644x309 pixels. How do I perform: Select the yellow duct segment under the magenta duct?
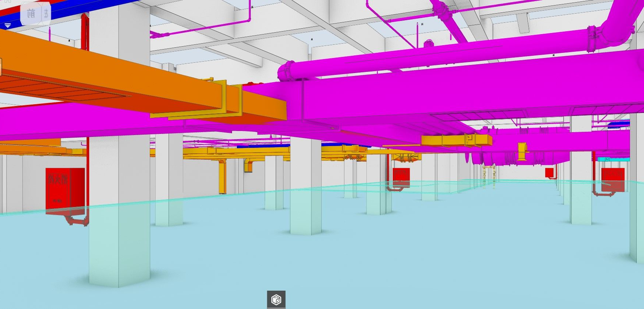(x=456, y=140)
